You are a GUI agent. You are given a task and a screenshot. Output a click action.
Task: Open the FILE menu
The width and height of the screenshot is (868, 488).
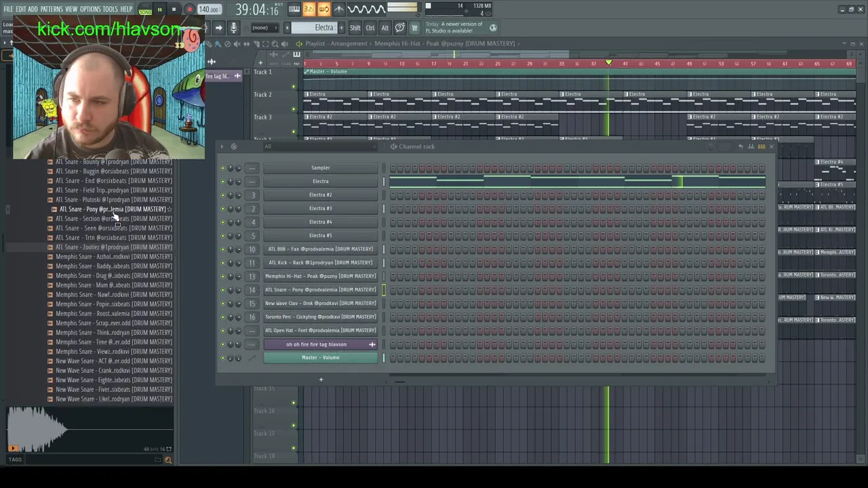click(8, 9)
